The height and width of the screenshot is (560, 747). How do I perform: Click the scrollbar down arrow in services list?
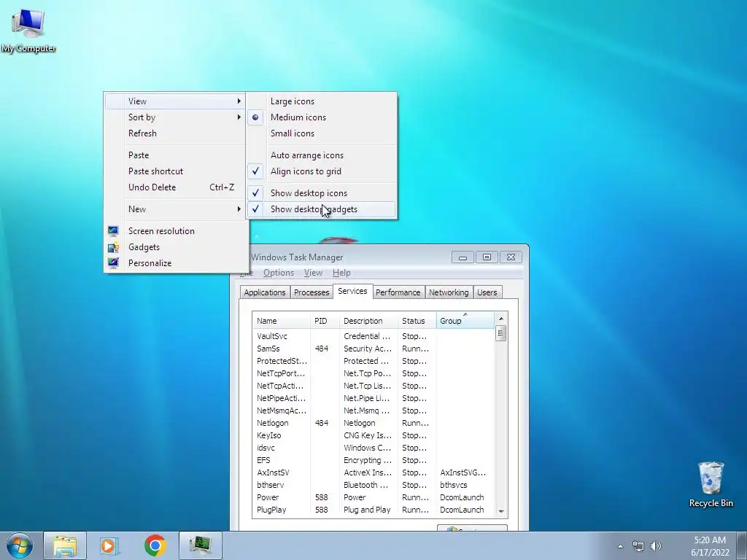tap(500, 511)
